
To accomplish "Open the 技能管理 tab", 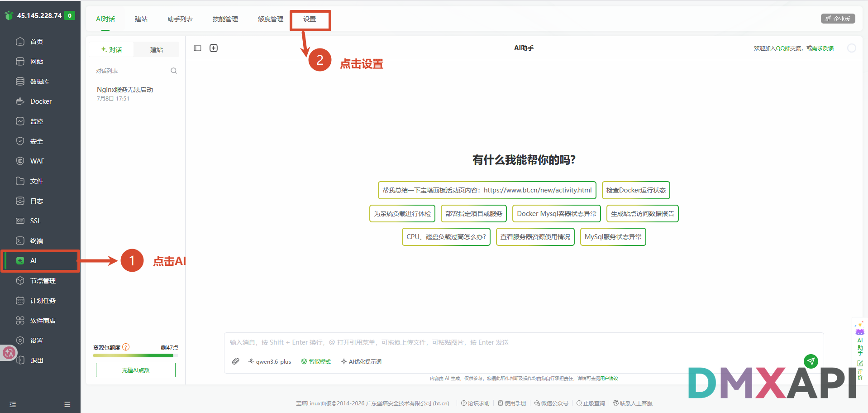I will pos(225,19).
